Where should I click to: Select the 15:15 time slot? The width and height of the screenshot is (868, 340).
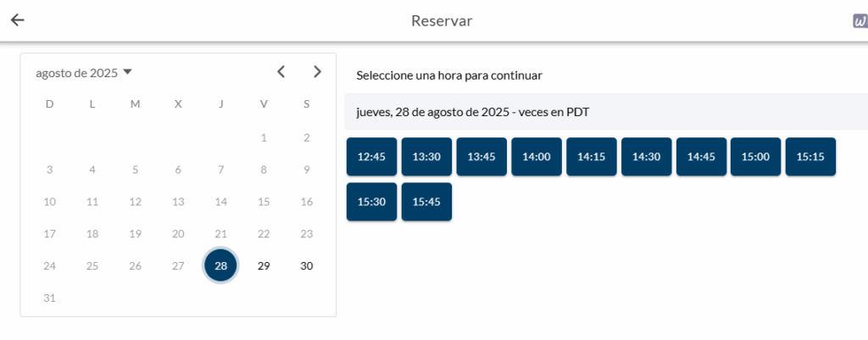[810, 157]
